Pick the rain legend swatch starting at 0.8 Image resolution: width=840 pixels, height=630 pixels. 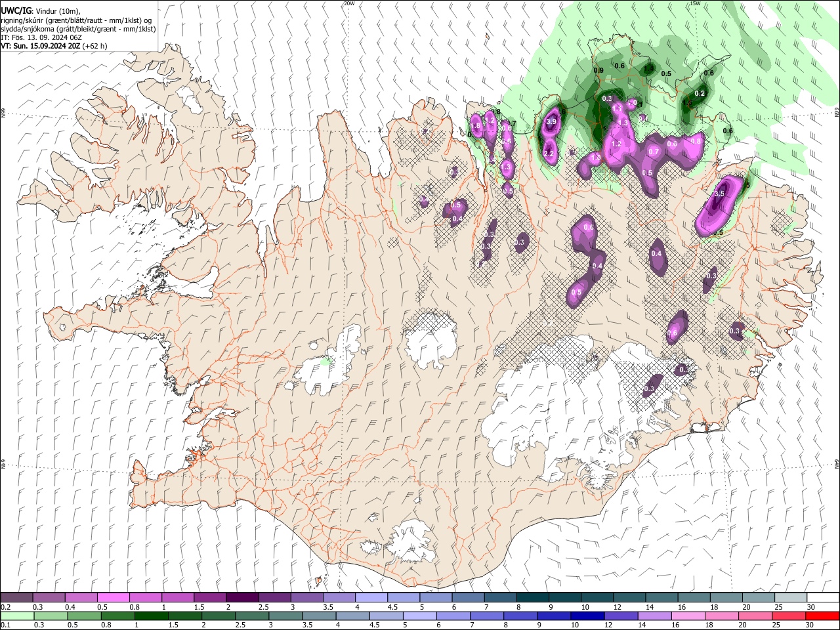117,616
